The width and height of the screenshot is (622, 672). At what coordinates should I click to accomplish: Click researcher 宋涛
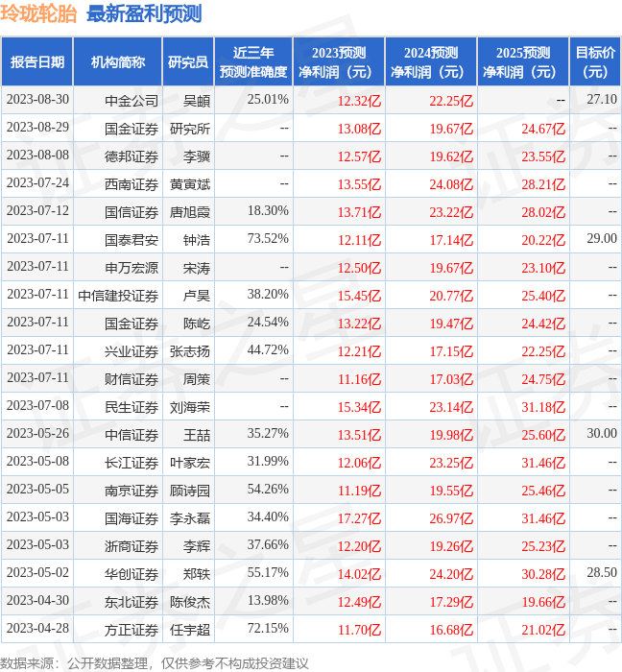pyautogui.click(x=197, y=268)
